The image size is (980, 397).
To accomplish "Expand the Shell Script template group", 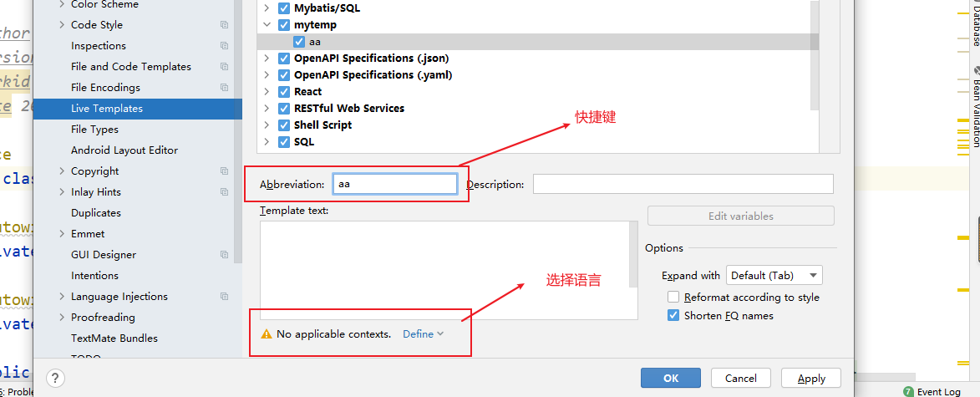I will pyautogui.click(x=267, y=125).
